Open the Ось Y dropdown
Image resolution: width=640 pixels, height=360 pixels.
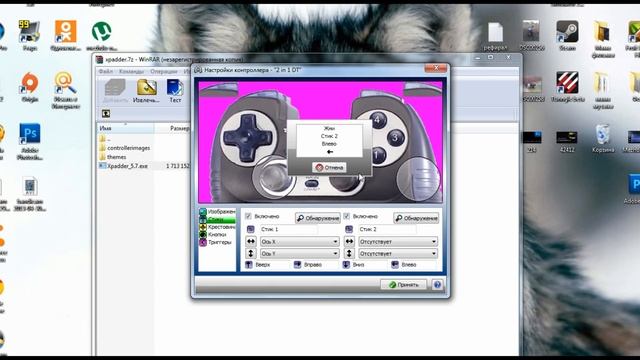point(300,253)
